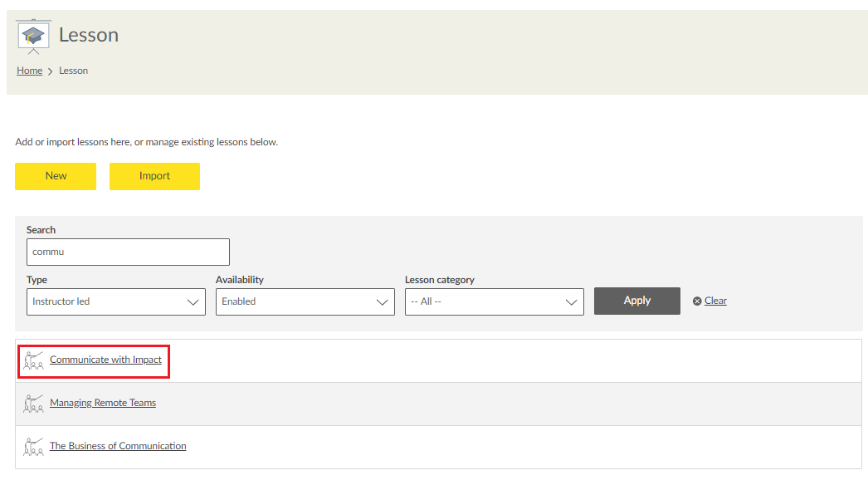
Task: Open the Communicate with Impact lesson
Action: (105, 360)
